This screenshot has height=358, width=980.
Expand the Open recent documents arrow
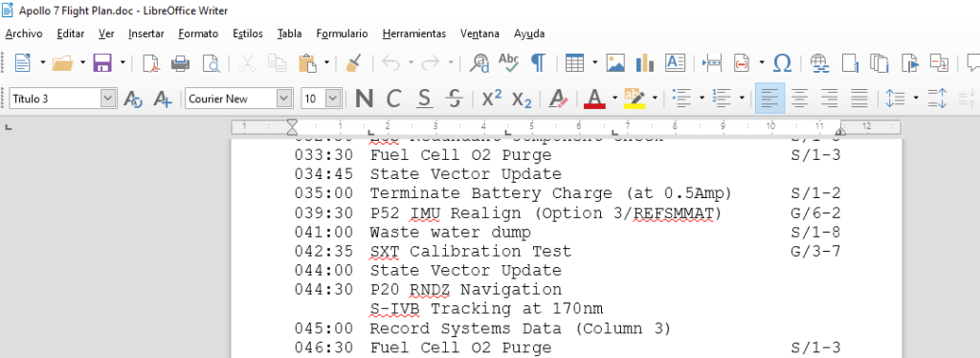[x=82, y=62]
